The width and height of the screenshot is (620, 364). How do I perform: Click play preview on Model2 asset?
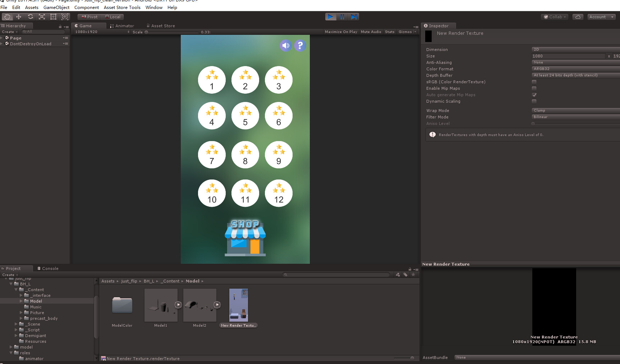pyautogui.click(x=217, y=305)
